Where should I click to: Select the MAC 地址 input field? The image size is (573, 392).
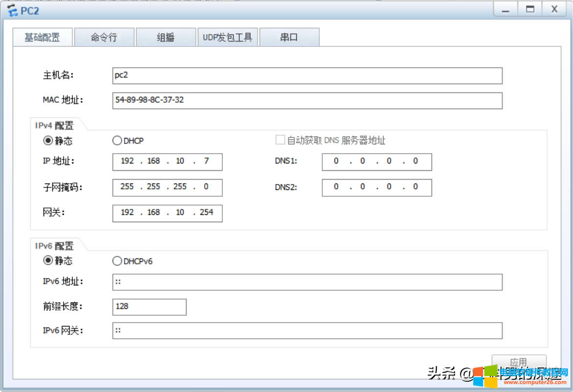click(x=307, y=101)
